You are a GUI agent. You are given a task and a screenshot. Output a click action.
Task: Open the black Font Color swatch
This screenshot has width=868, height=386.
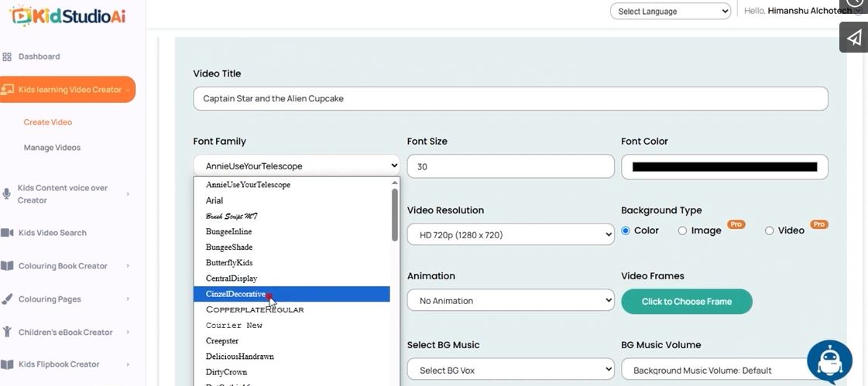[x=724, y=166]
